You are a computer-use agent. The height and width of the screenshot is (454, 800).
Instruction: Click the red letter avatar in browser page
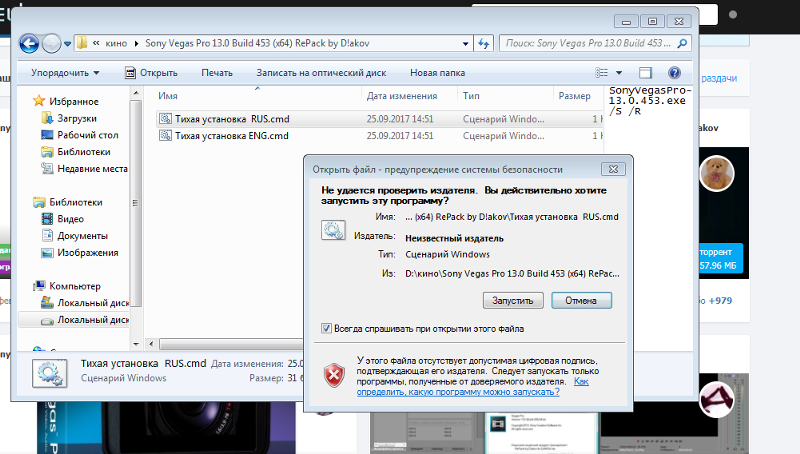tap(716, 399)
